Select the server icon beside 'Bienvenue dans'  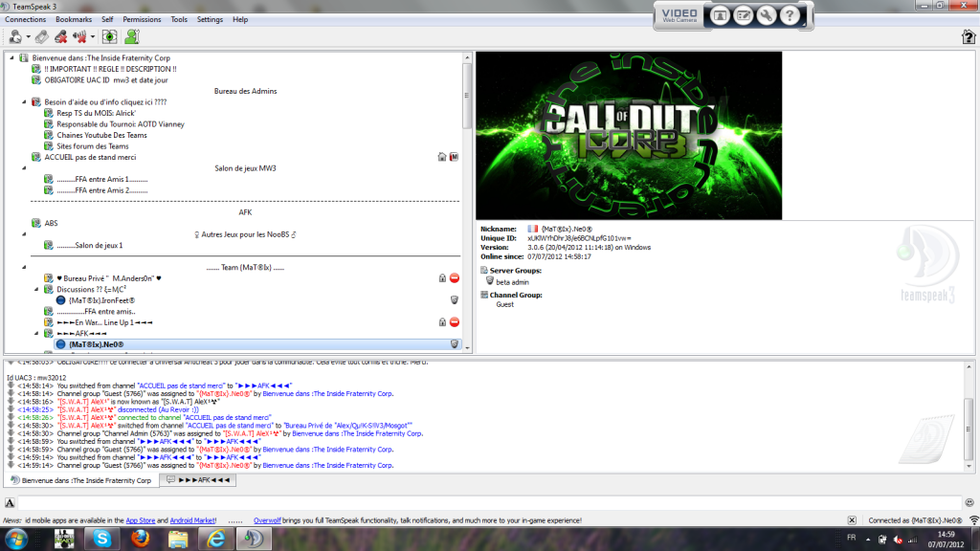click(24, 58)
